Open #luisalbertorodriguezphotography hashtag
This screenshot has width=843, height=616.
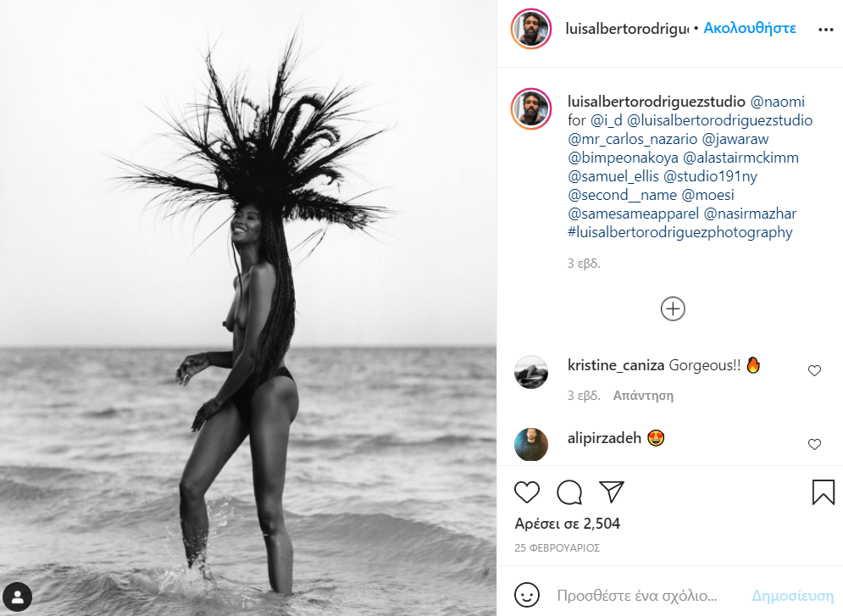pyautogui.click(x=680, y=232)
